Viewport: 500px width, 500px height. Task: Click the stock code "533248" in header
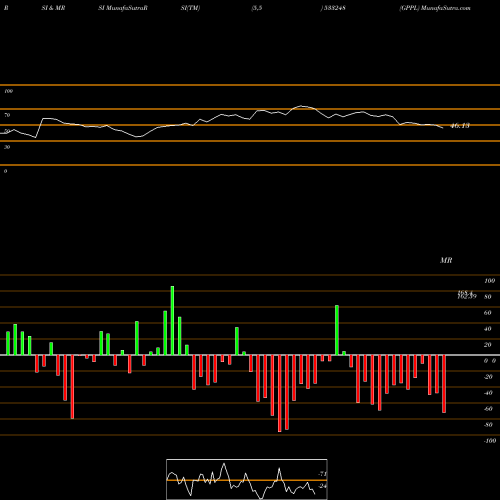(334, 8)
